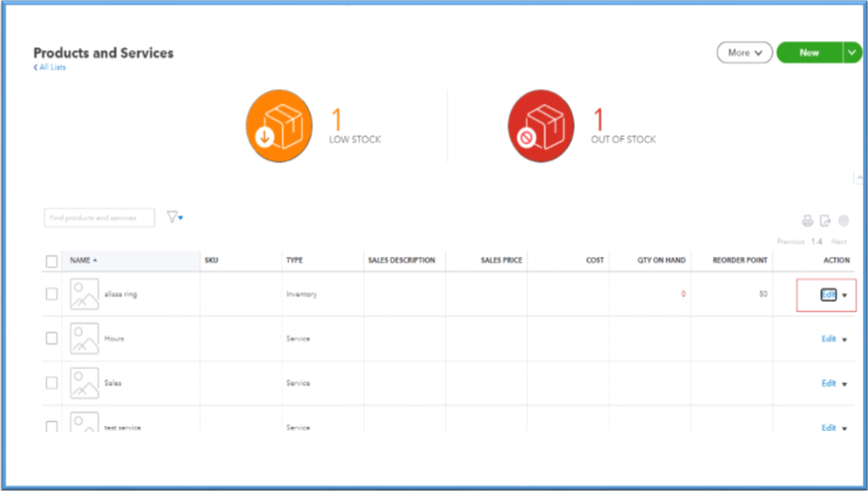Click the LOW STOCK label
Viewport: 868px width, 491px height.
[355, 139]
